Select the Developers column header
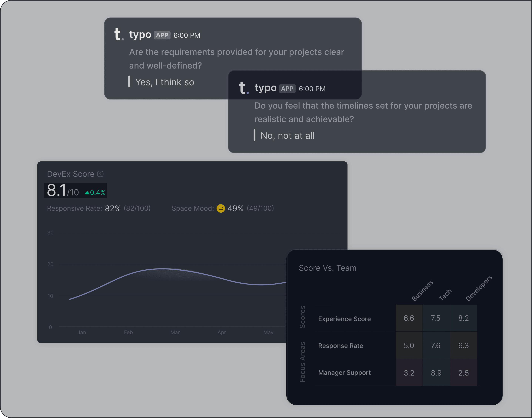 pos(478,288)
